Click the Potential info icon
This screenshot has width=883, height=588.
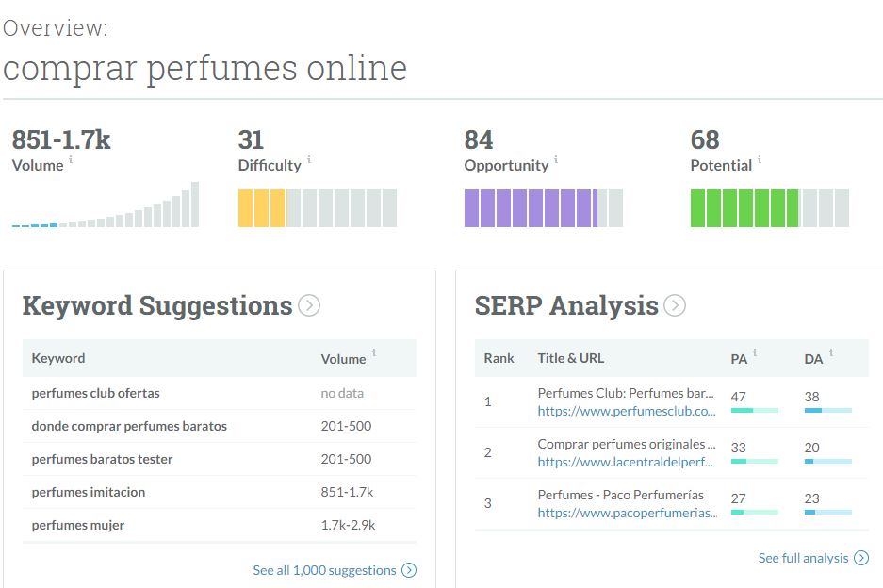pyautogui.click(x=760, y=160)
